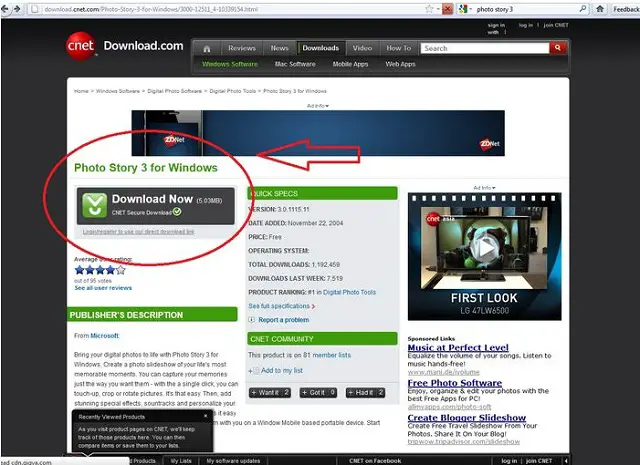Click the green download arrow icon

[94, 205]
